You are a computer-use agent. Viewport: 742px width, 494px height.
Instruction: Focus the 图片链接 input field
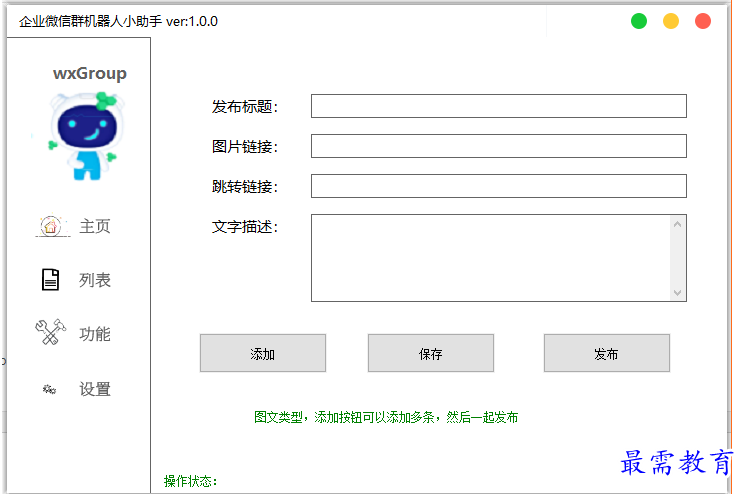(499, 146)
